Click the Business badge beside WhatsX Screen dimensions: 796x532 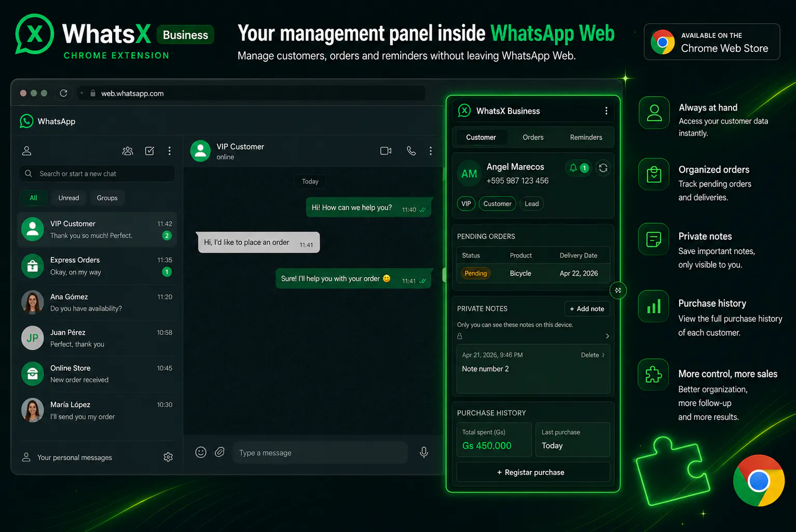click(185, 35)
